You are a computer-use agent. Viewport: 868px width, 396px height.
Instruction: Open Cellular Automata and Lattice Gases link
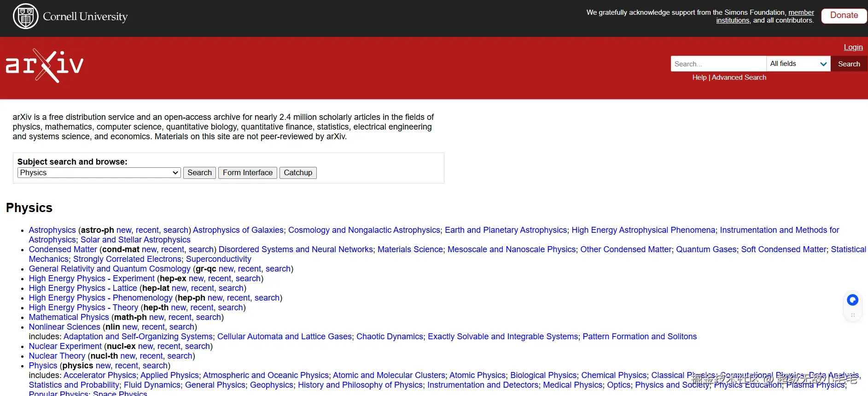click(x=285, y=337)
